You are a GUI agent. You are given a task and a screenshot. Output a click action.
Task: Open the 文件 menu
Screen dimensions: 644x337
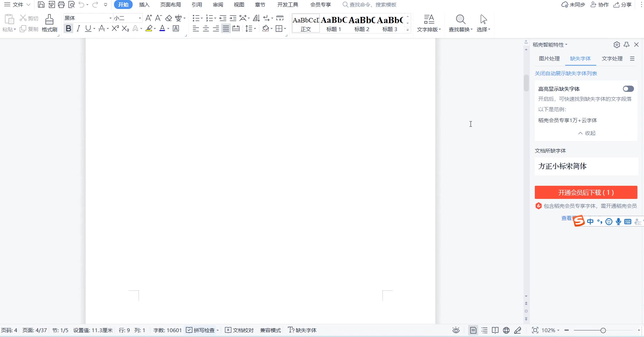point(17,5)
